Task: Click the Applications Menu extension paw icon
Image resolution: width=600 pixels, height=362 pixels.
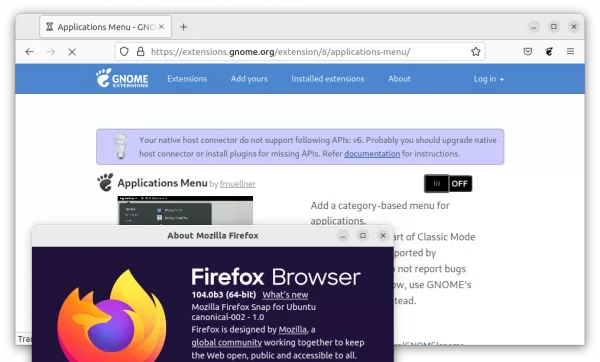Action: [105, 182]
